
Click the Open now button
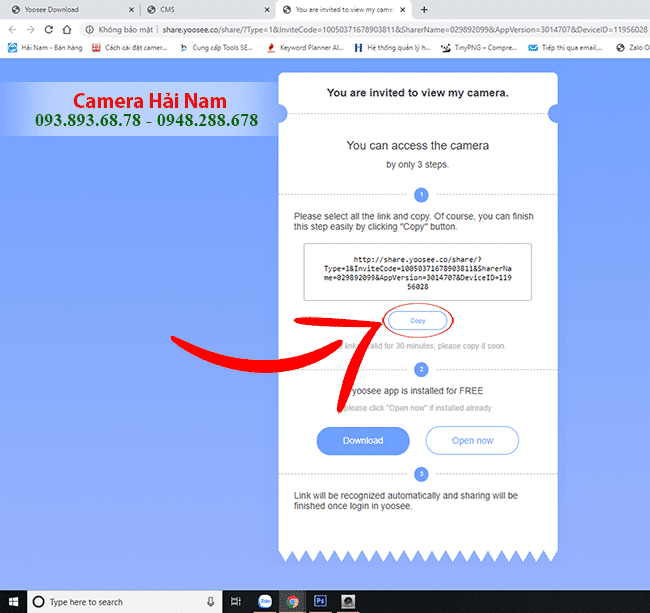pyautogui.click(x=472, y=441)
